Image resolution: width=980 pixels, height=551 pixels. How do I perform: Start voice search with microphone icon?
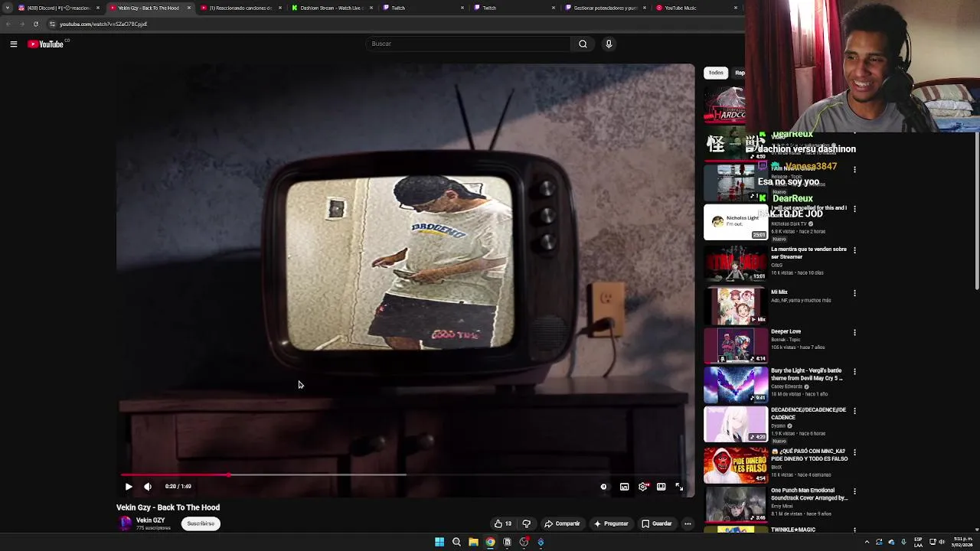point(609,44)
